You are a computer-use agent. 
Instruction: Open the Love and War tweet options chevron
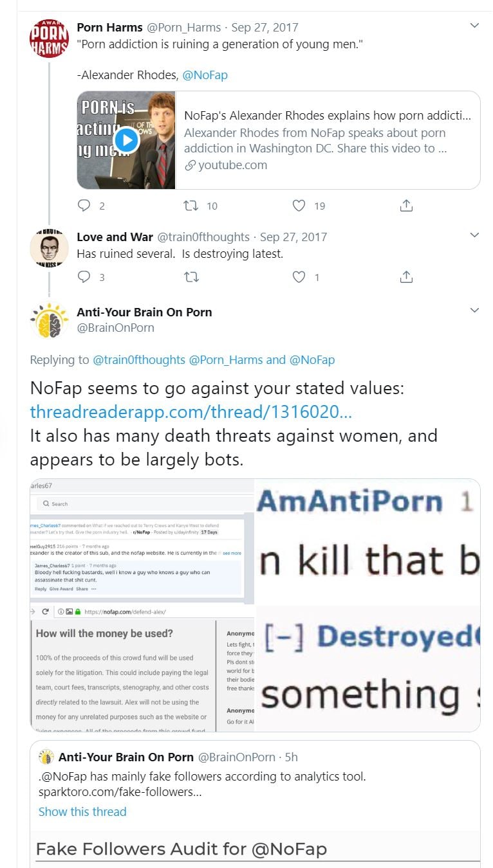coord(474,235)
